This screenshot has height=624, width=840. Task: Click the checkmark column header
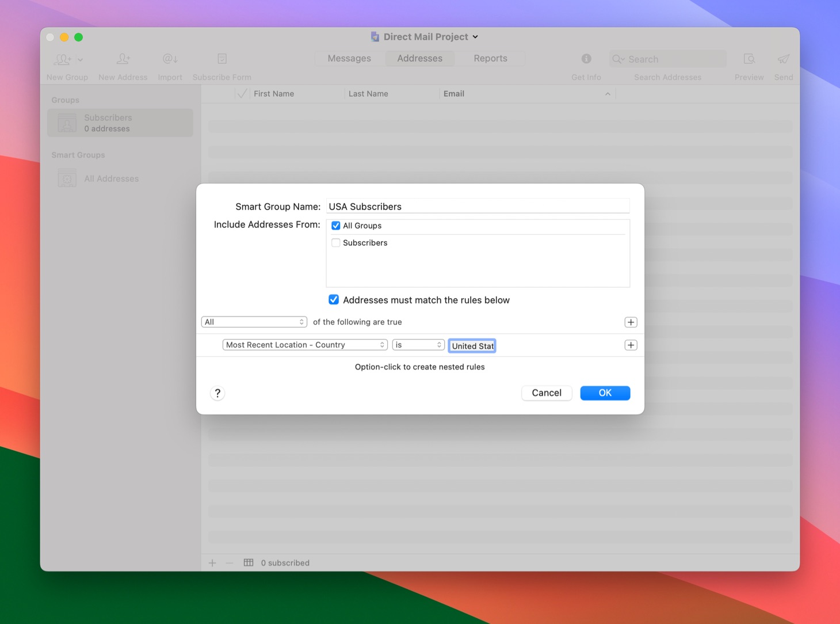(242, 94)
